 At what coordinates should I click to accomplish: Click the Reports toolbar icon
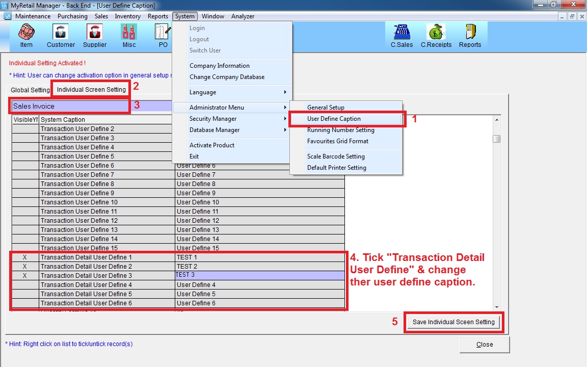[x=470, y=35]
